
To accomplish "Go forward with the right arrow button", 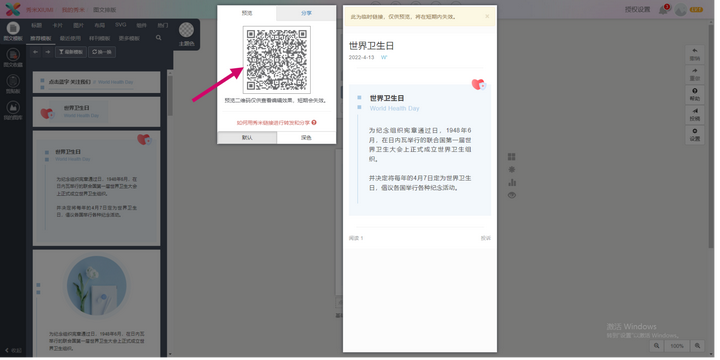I will pos(48,52).
